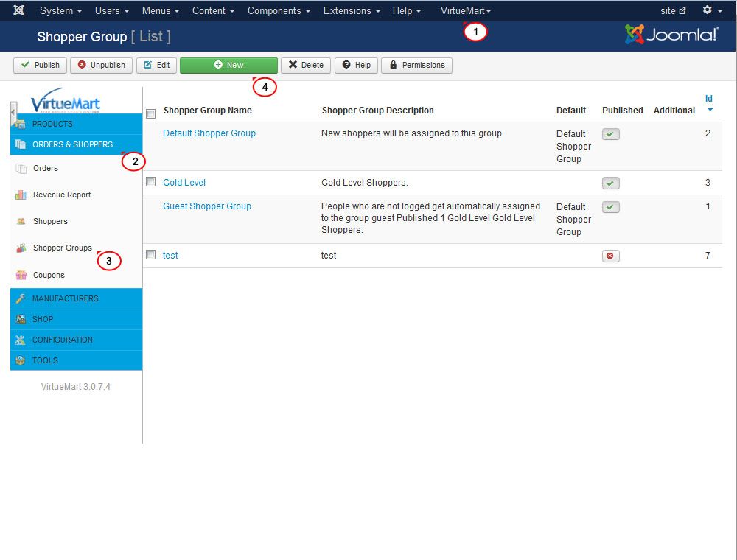
Task: Click the Orders icon in sidebar
Action: pyautogui.click(x=21, y=168)
